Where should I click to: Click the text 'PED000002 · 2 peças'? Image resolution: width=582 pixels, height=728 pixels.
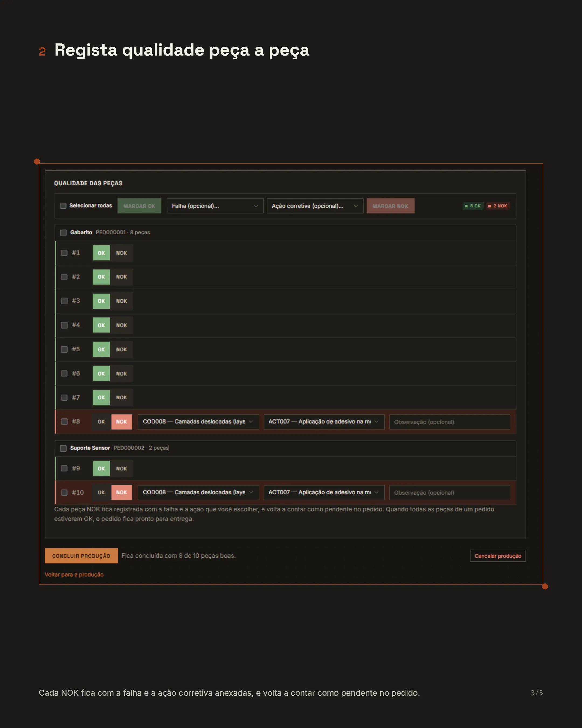[141, 448]
